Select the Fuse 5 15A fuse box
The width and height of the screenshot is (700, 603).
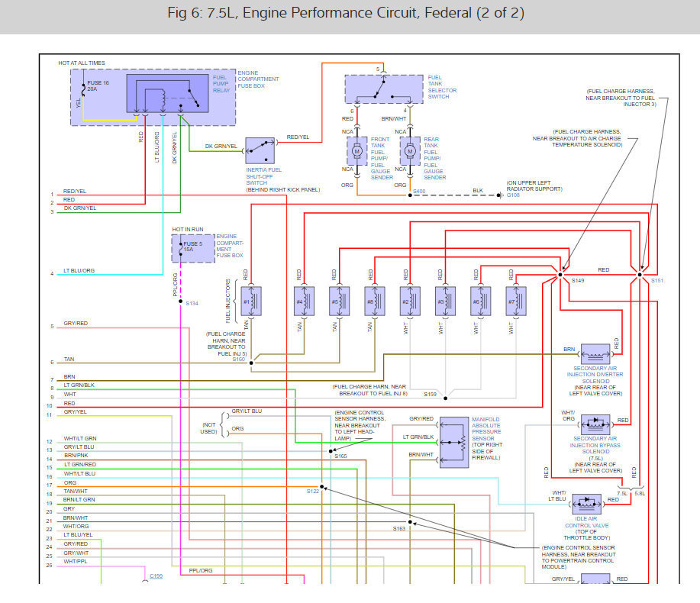[193, 248]
